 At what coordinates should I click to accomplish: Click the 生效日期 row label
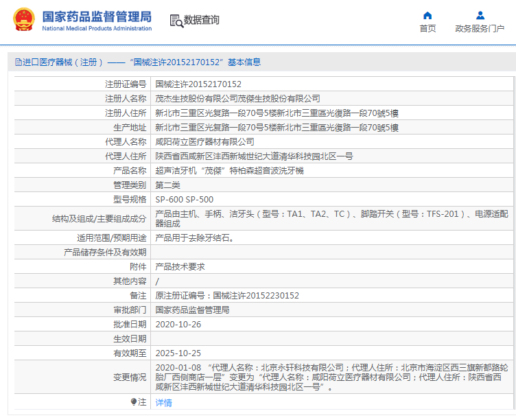pyautogui.click(x=130, y=339)
